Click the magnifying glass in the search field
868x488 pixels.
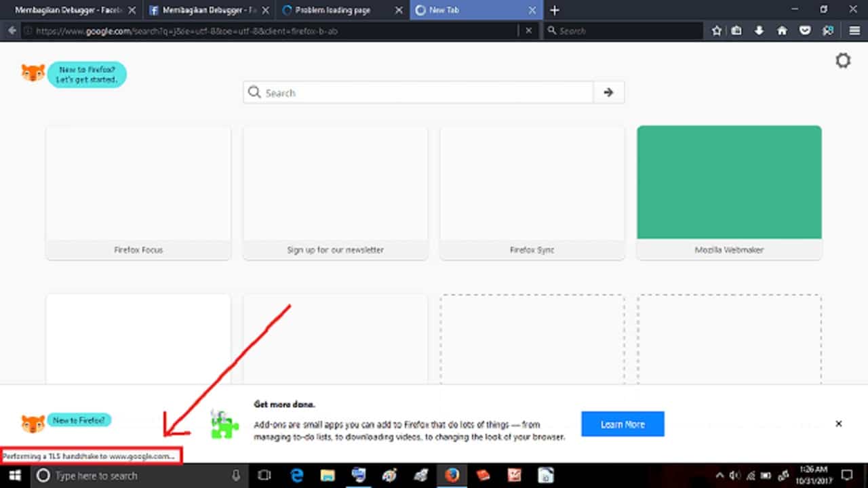(254, 92)
